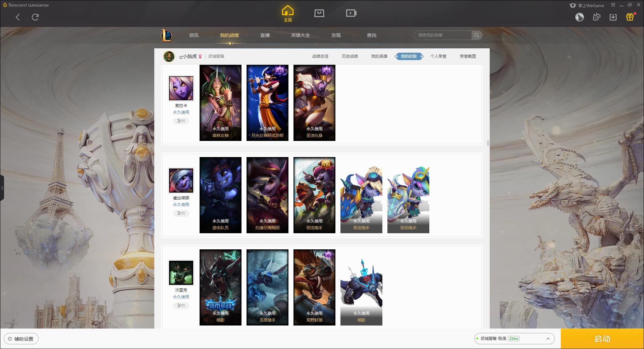Open the 主页 home icon
This screenshot has width=644, height=349.
click(x=287, y=14)
